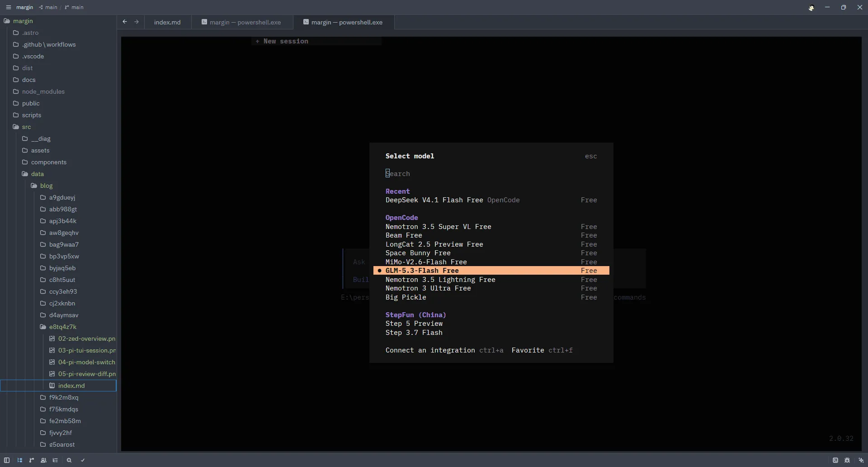Toggle the left dock in the status bar

(x=7, y=460)
